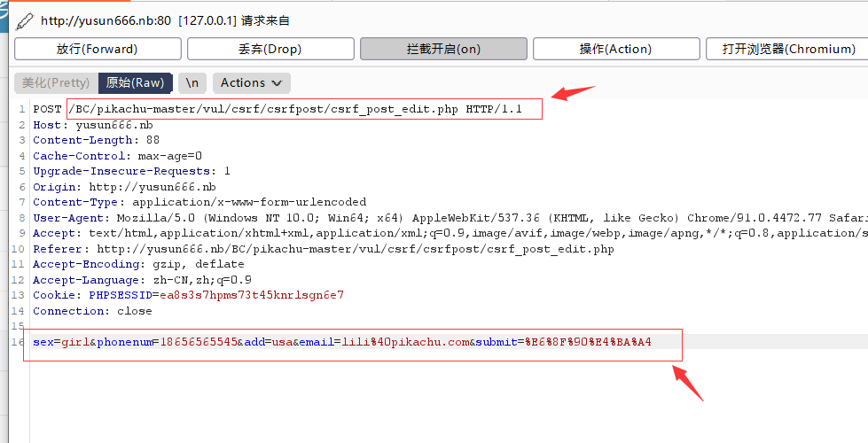Click the Connection: close header line

[92, 311]
